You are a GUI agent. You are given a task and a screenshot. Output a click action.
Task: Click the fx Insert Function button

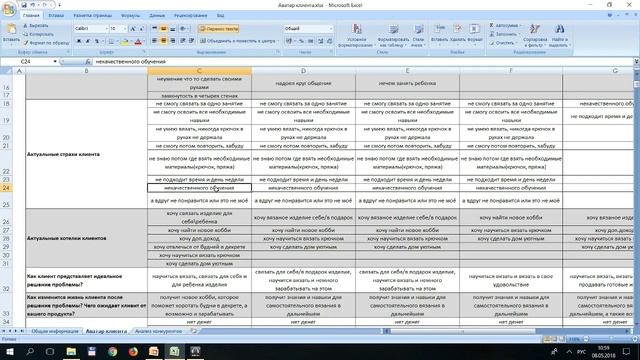[x=88, y=62]
